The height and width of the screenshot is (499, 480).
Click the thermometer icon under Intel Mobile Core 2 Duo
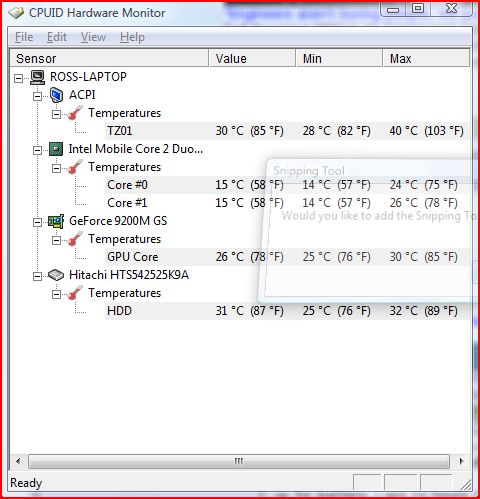click(x=75, y=167)
